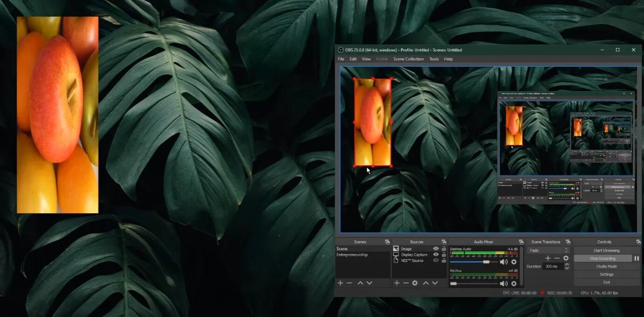
Task: Click the NDI Source file icon
Action: 396,261
